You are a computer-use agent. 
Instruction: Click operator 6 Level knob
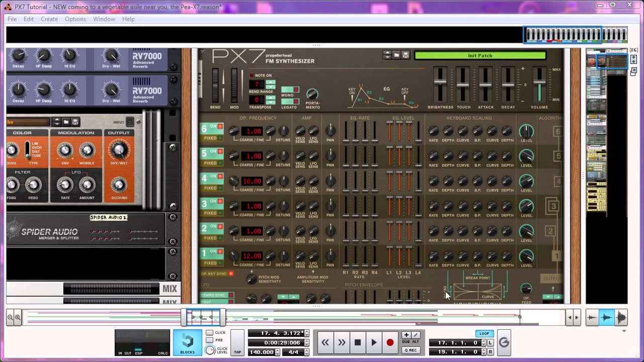pos(526,131)
